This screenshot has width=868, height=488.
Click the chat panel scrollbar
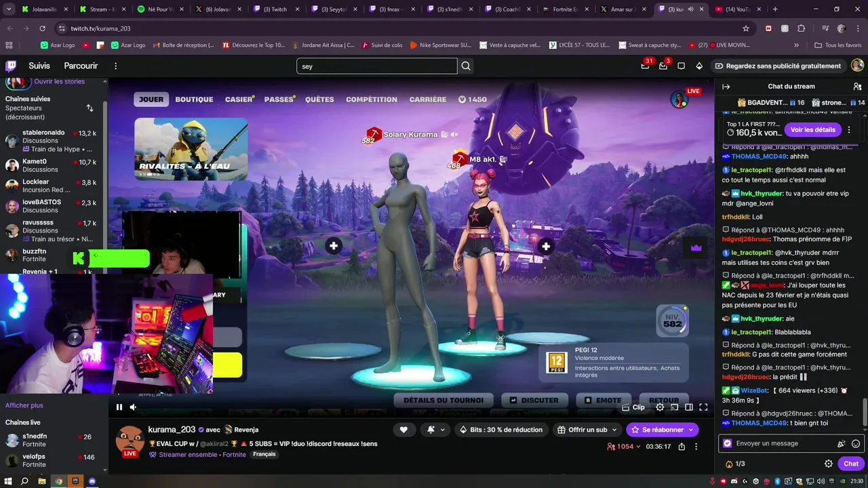click(865, 412)
